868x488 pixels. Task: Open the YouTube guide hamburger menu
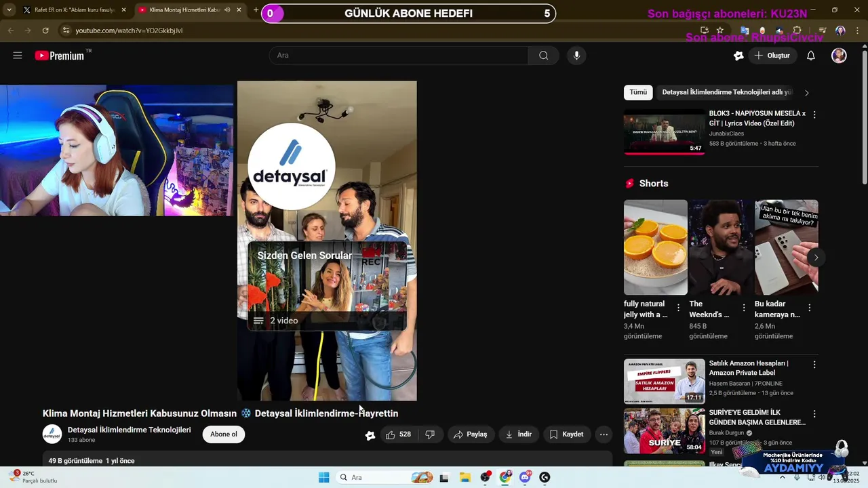coord(18,56)
